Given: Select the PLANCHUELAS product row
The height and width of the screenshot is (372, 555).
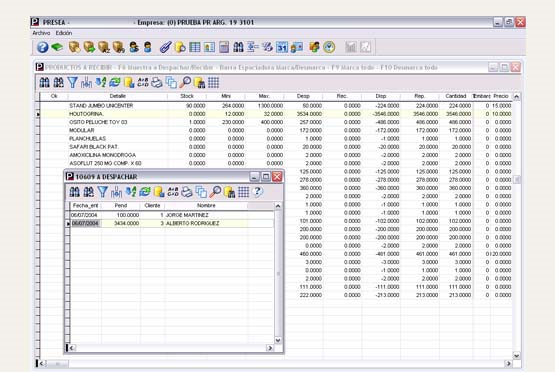Looking at the screenshot, I should (x=276, y=138).
